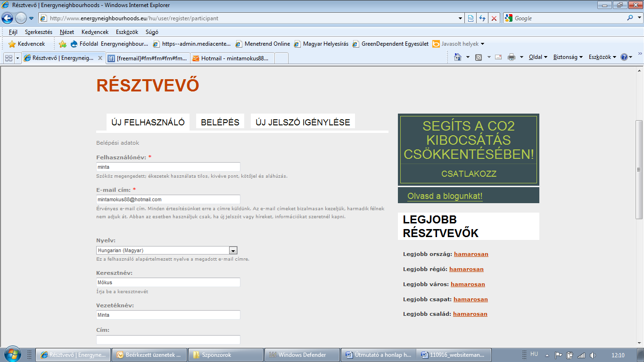Viewport: 644px width, 362px height.
Task: Open the Nyelv language dropdown
Action: (x=167, y=250)
